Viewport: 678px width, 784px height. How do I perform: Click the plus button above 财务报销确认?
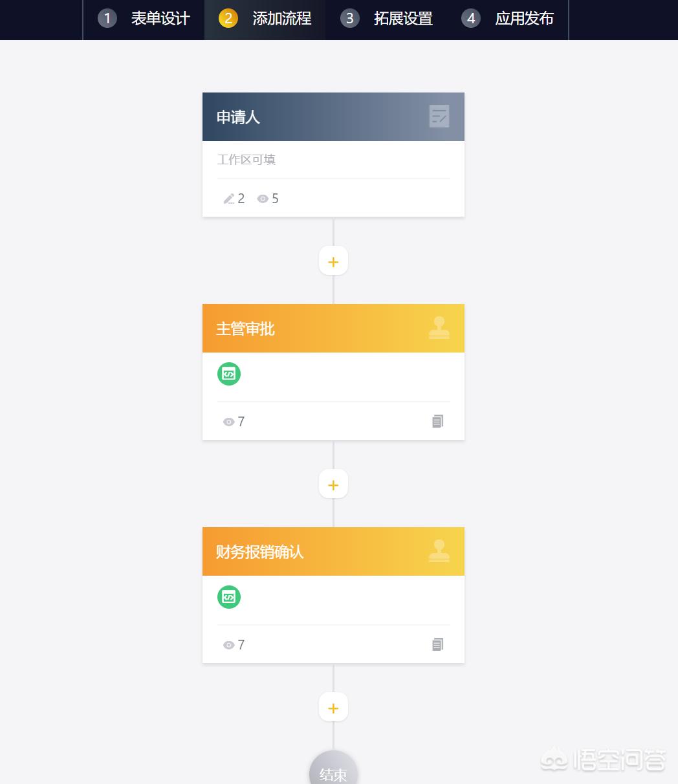[333, 484]
